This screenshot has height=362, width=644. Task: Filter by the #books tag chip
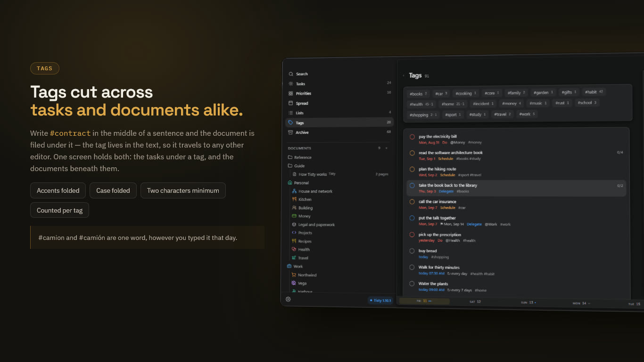coord(418,94)
